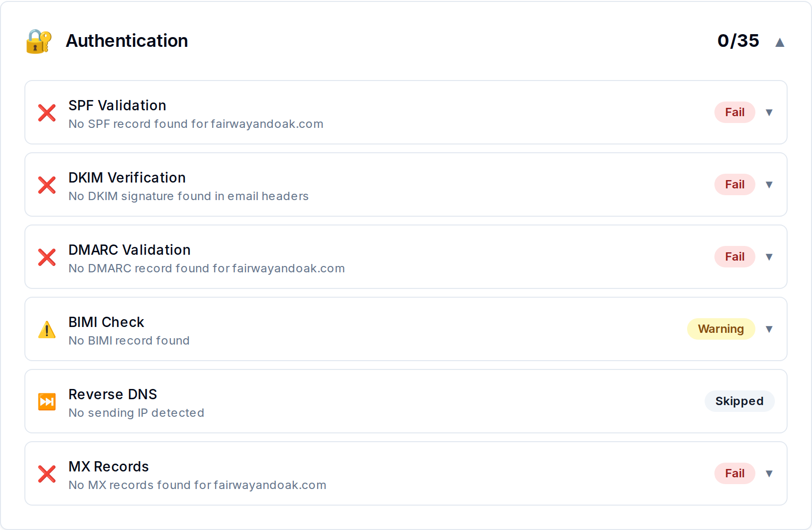Select the DMARC Validation row title

coord(129,250)
